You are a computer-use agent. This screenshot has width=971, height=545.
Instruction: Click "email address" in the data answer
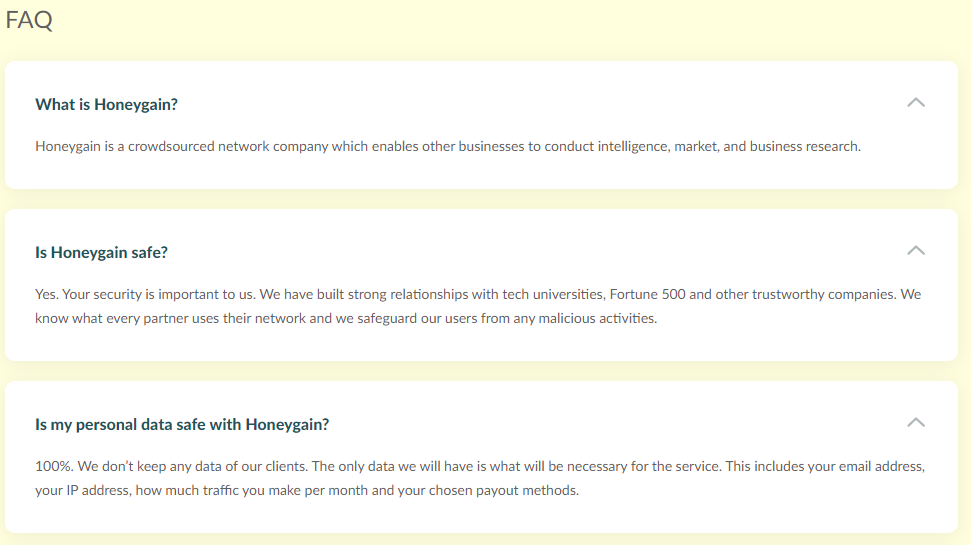(x=880, y=467)
